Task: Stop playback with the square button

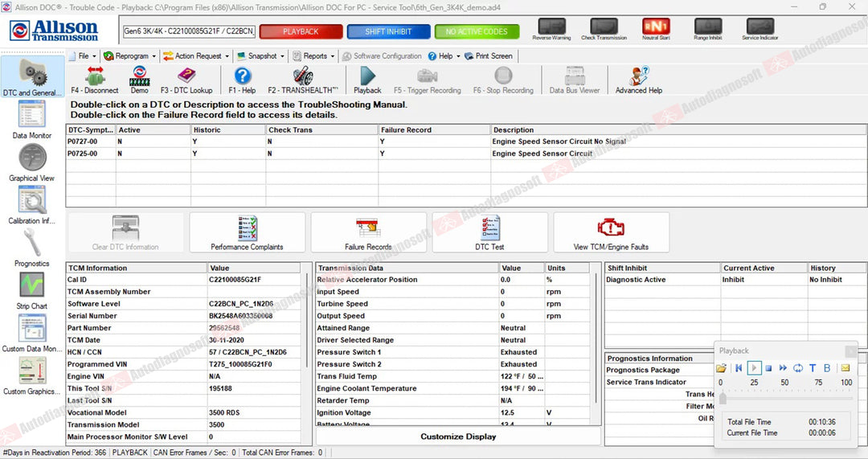Action: pos(768,367)
